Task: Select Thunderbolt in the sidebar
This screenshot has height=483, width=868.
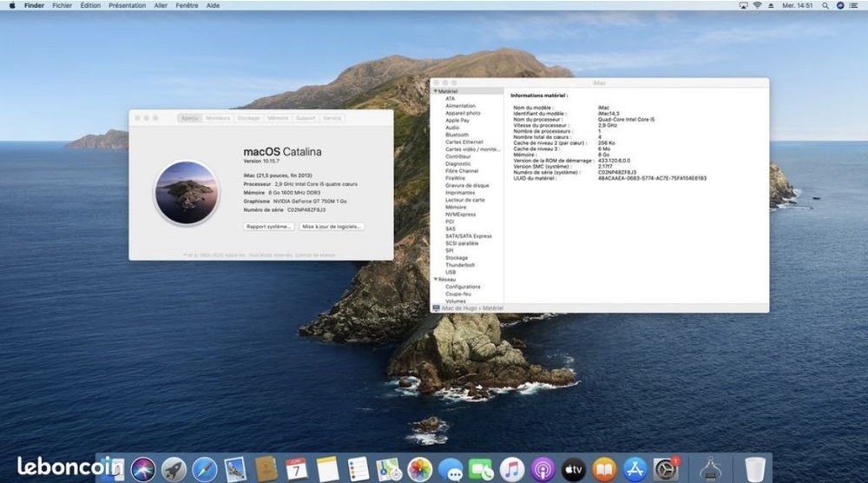Action: tap(460, 265)
